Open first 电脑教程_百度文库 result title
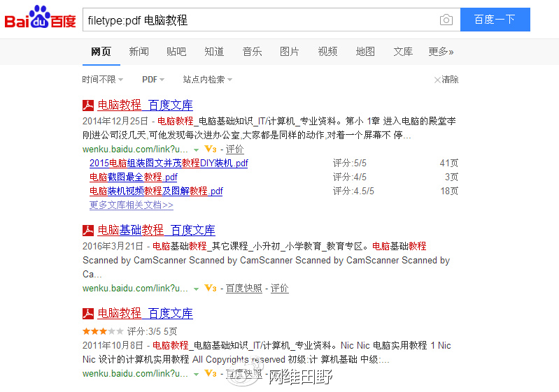 coord(145,106)
